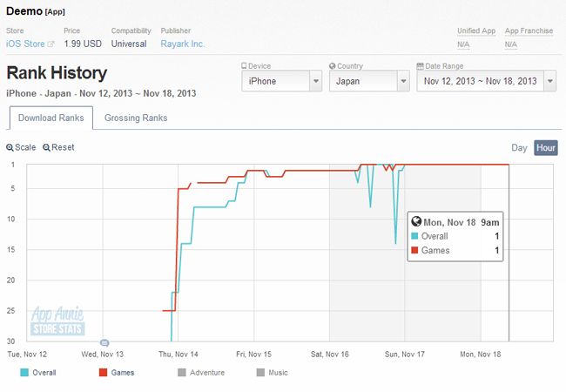Click the Country globe icon

click(x=333, y=66)
